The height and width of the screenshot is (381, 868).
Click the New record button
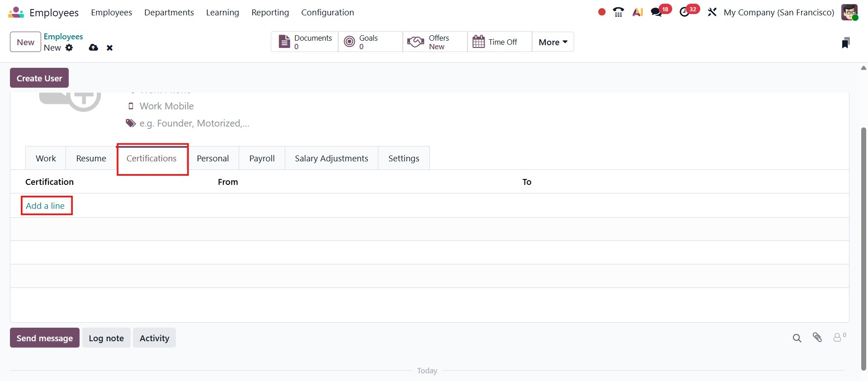click(x=25, y=42)
